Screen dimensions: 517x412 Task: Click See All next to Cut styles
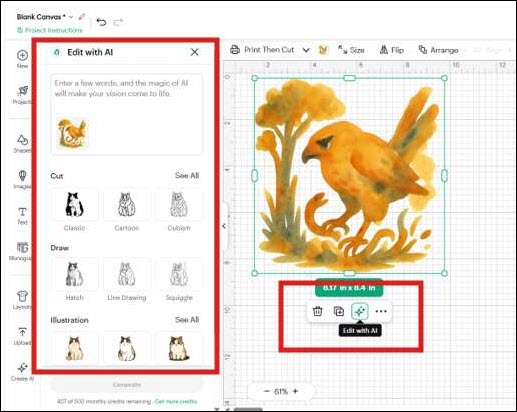[187, 175]
